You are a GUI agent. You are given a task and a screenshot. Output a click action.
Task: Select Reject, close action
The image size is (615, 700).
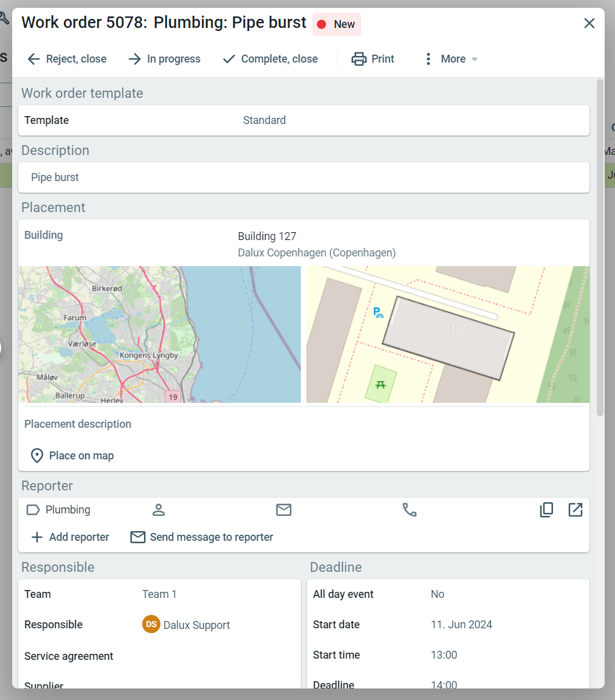point(67,59)
